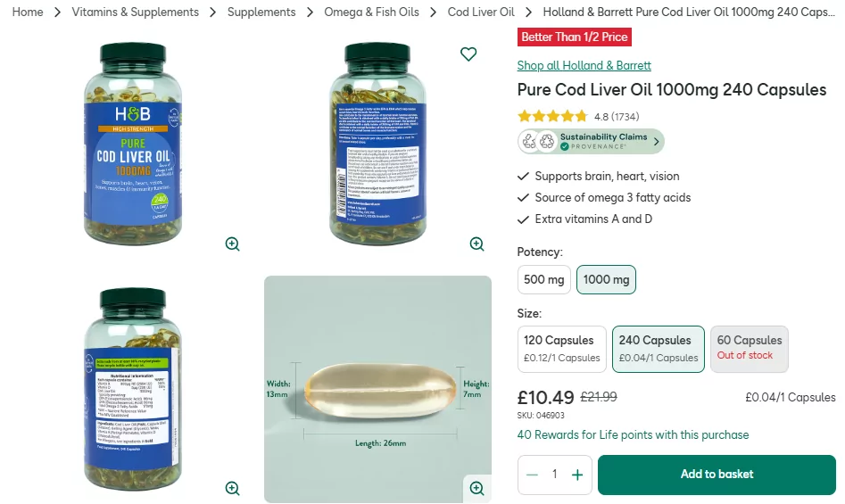845x504 pixels.
Task: Zoom the capsule dimensions image magnifier
Action: pyautogui.click(x=476, y=488)
